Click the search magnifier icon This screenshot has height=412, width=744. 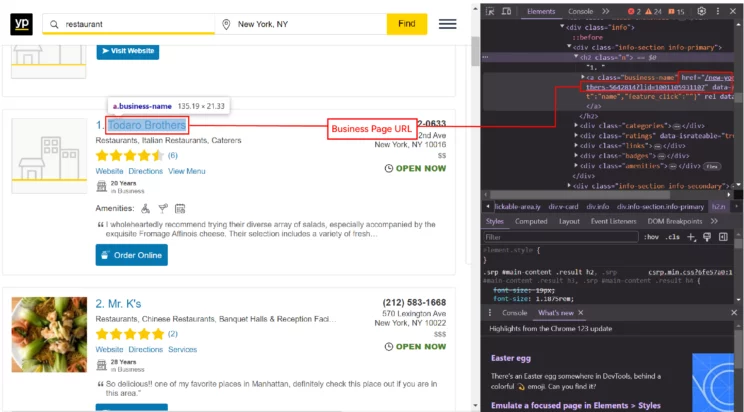coord(54,24)
